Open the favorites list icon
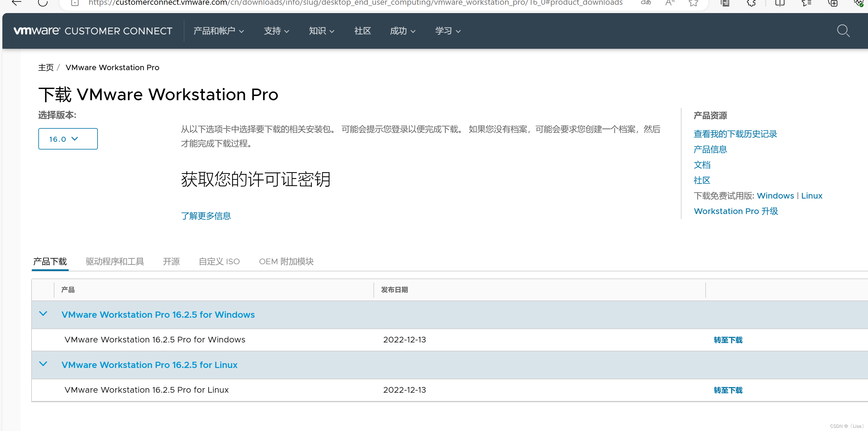Viewport: 868px width, 431px height. (x=806, y=3)
